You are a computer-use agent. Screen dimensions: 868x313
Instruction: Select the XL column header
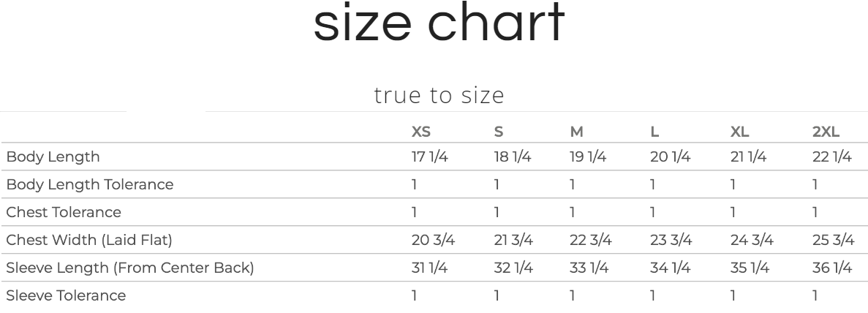click(740, 132)
